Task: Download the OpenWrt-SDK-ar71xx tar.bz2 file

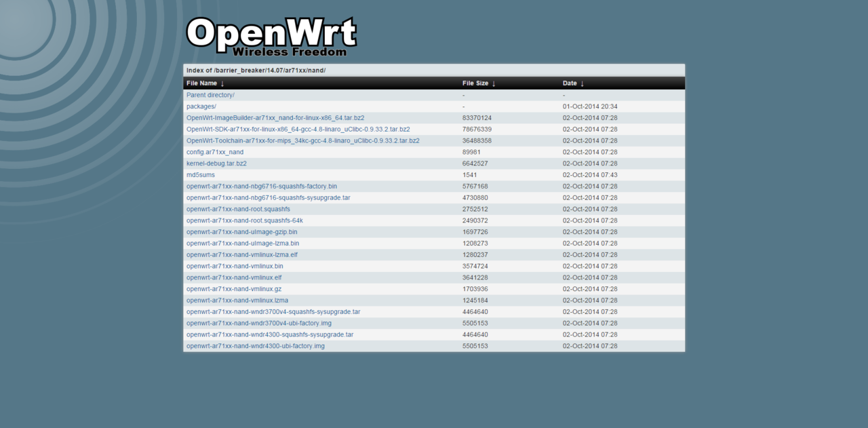Action: point(298,130)
